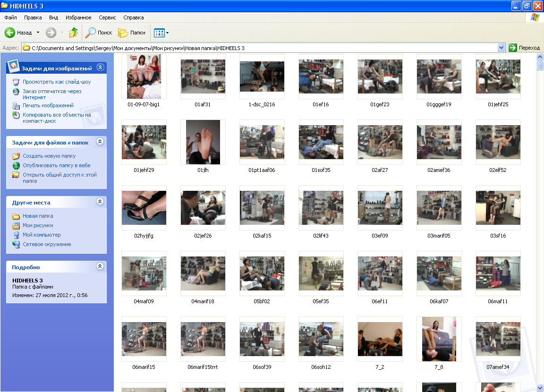Click the file name 01pt1aaf06

[262, 170]
